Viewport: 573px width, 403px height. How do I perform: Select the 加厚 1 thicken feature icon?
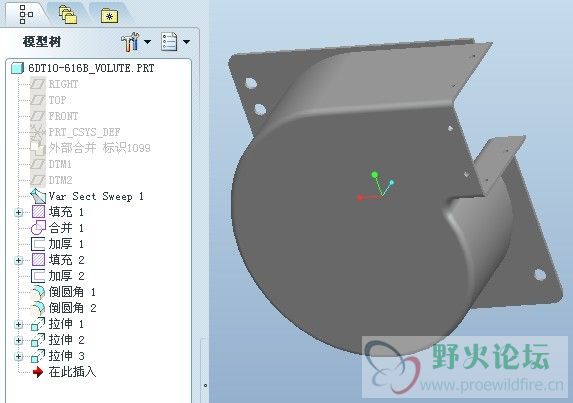pos(38,244)
